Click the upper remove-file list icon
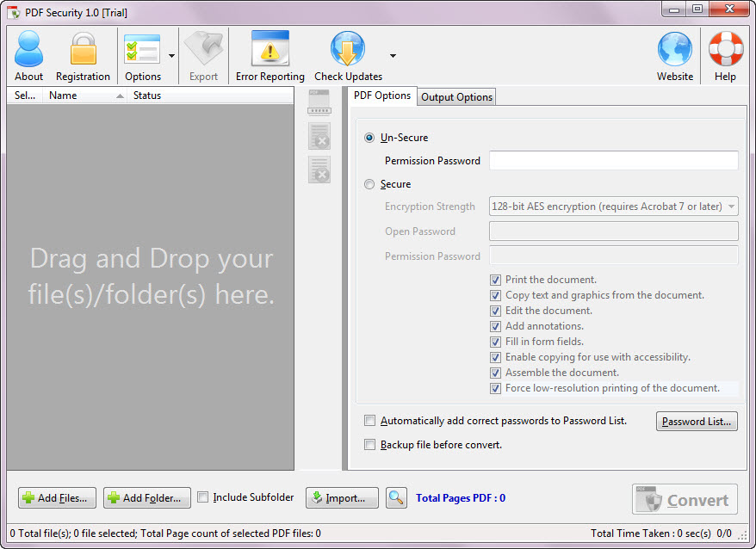The image size is (756, 549). 319,136
